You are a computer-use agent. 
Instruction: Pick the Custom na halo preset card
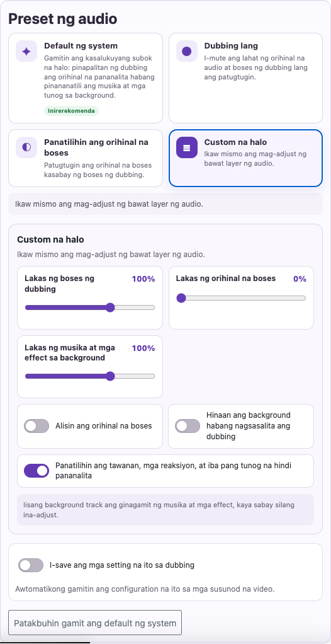pos(245,158)
